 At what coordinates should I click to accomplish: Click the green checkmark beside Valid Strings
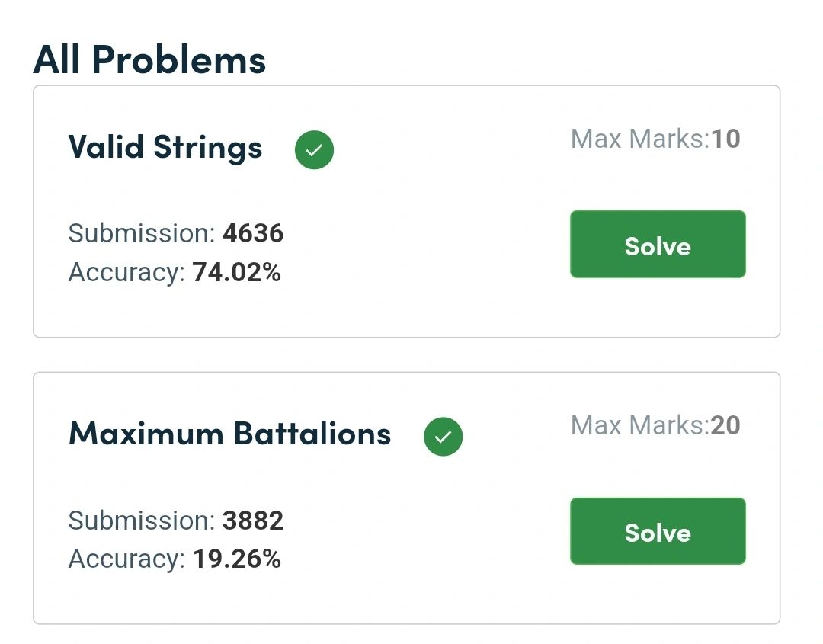(314, 150)
